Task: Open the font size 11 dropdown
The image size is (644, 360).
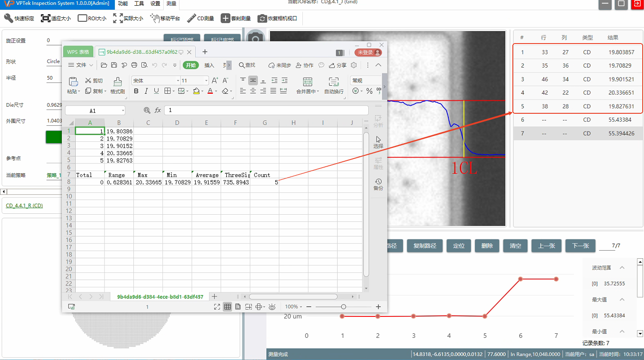Action: click(206, 81)
